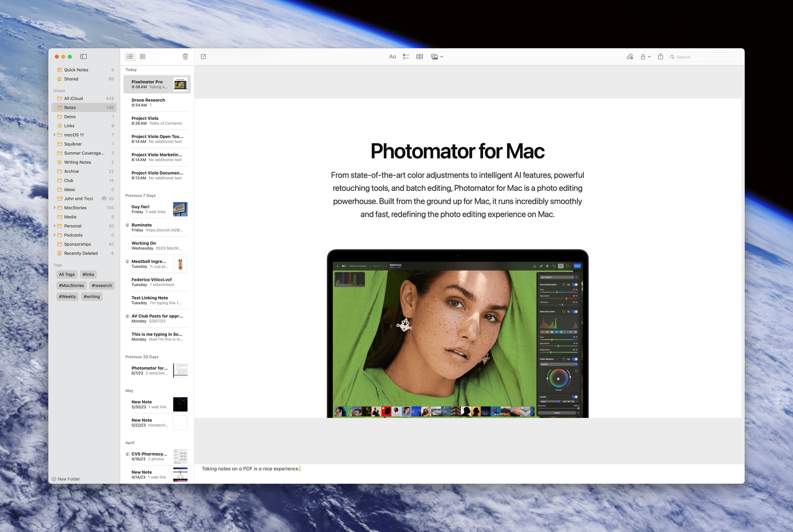The height and width of the screenshot is (532, 793).
Task: Select the Demo folder
Action: (x=84, y=117)
